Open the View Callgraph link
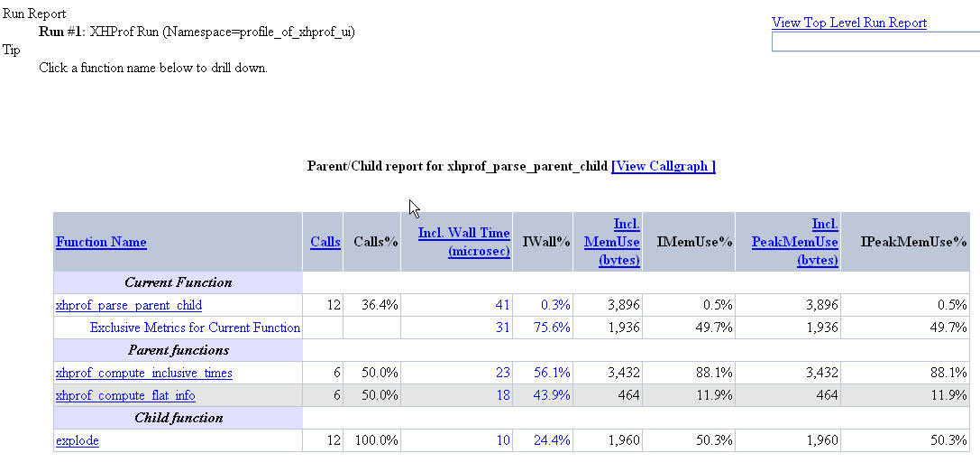 point(663,166)
